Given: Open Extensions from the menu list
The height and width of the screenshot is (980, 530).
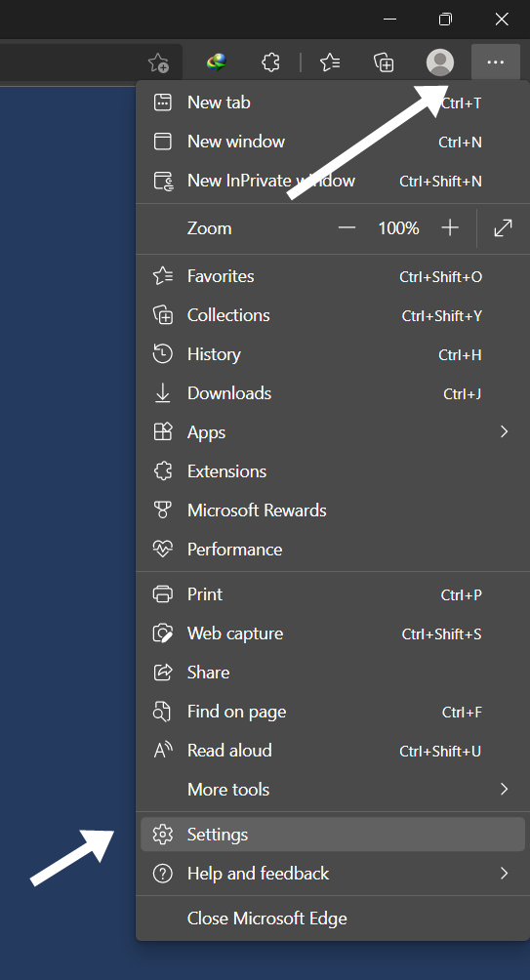Looking at the screenshot, I should [333, 471].
